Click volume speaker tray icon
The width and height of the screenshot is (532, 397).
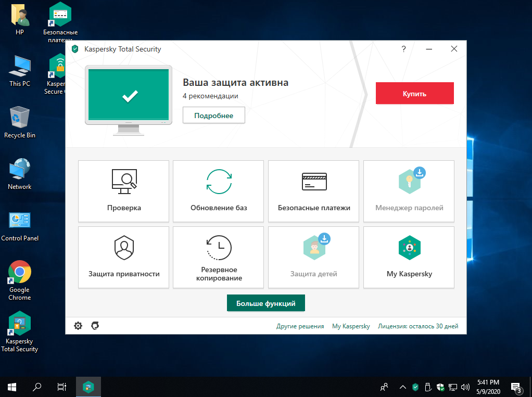point(465,387)
